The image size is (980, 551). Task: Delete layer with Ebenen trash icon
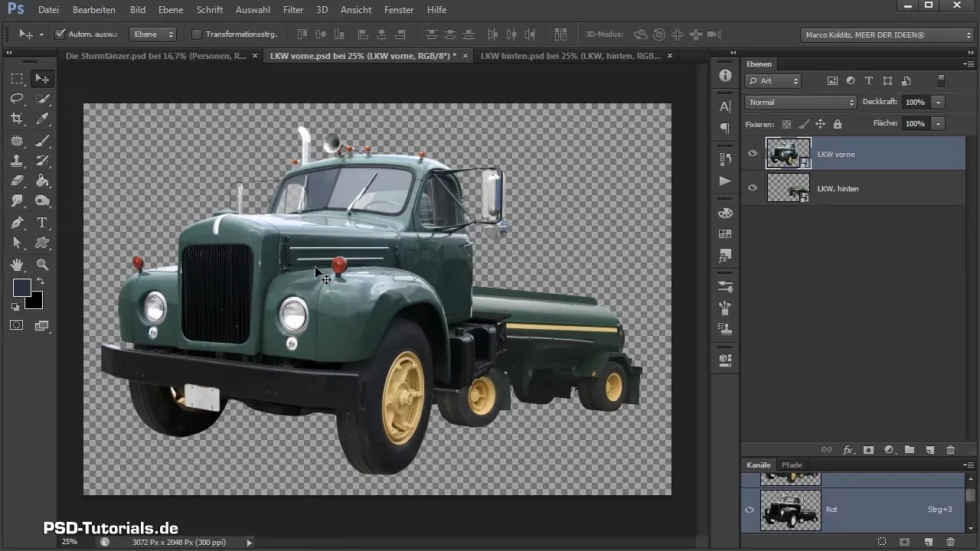(951, 450)
